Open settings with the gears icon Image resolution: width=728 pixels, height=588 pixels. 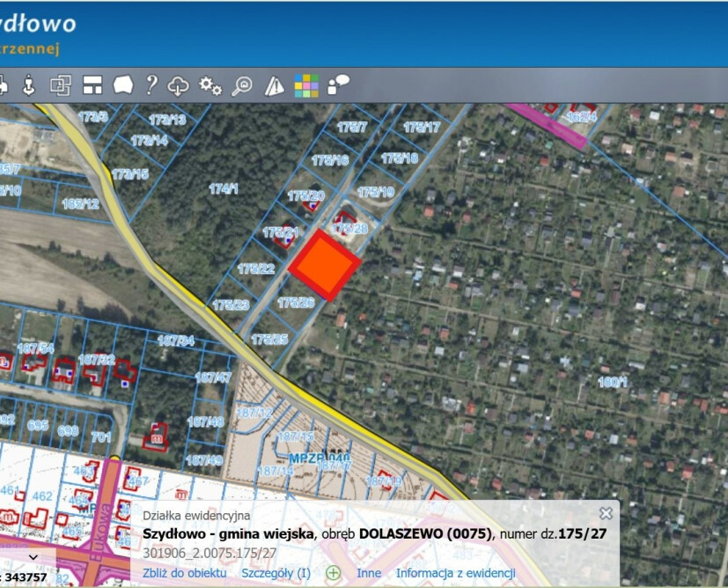(210, 85)
